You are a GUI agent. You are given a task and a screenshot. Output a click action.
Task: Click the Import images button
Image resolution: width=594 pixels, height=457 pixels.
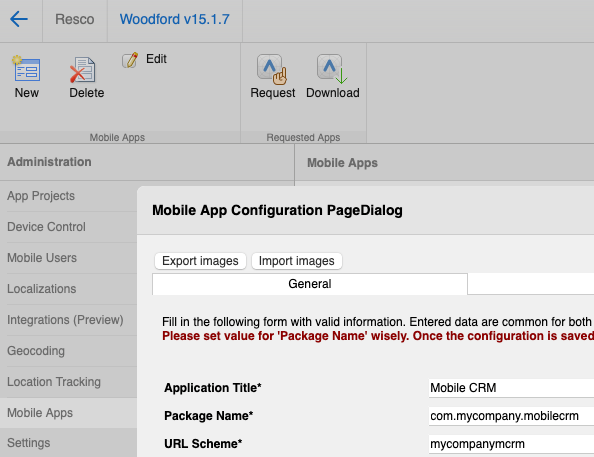coord(297,261)
